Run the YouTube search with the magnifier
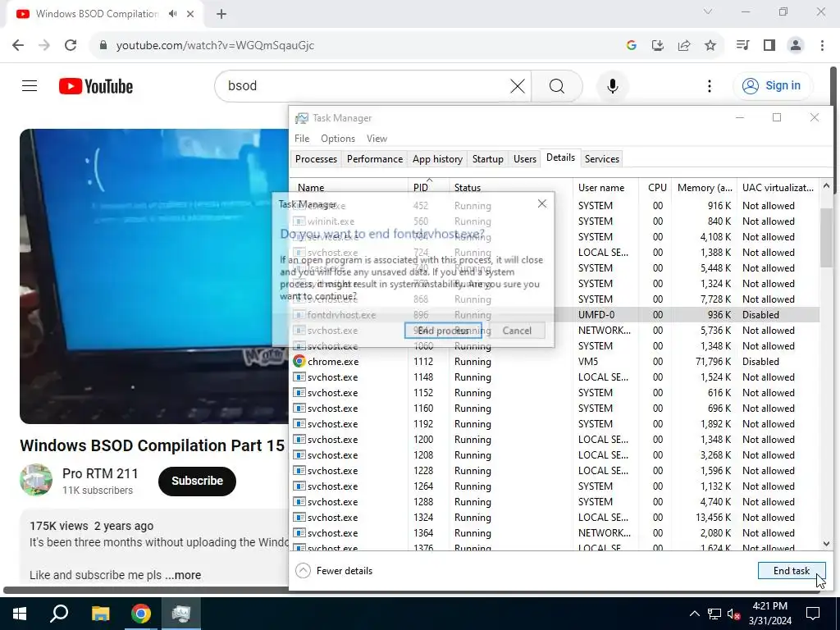This screenshot has height=630, width=840. pos(557,85)
